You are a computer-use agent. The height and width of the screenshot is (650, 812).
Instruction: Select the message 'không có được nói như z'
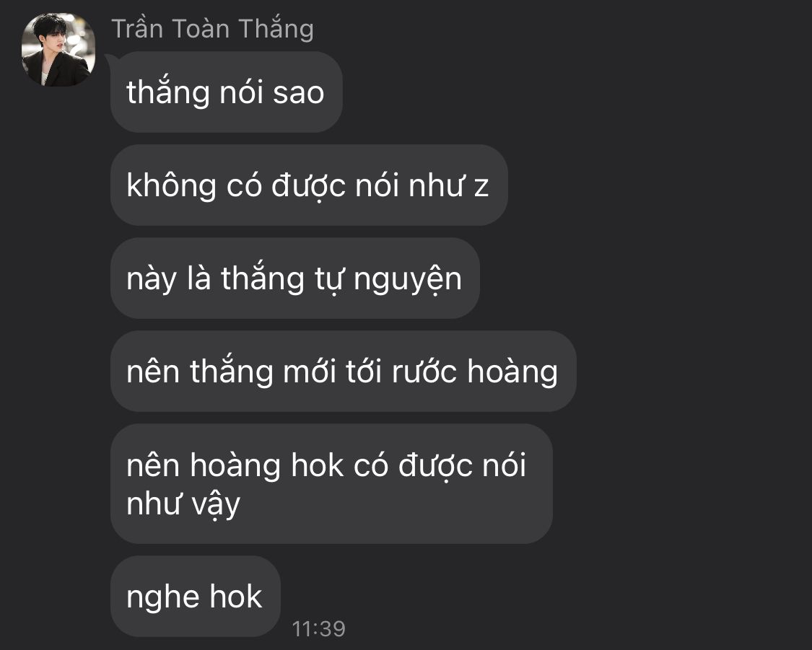[x=309, y=185]
